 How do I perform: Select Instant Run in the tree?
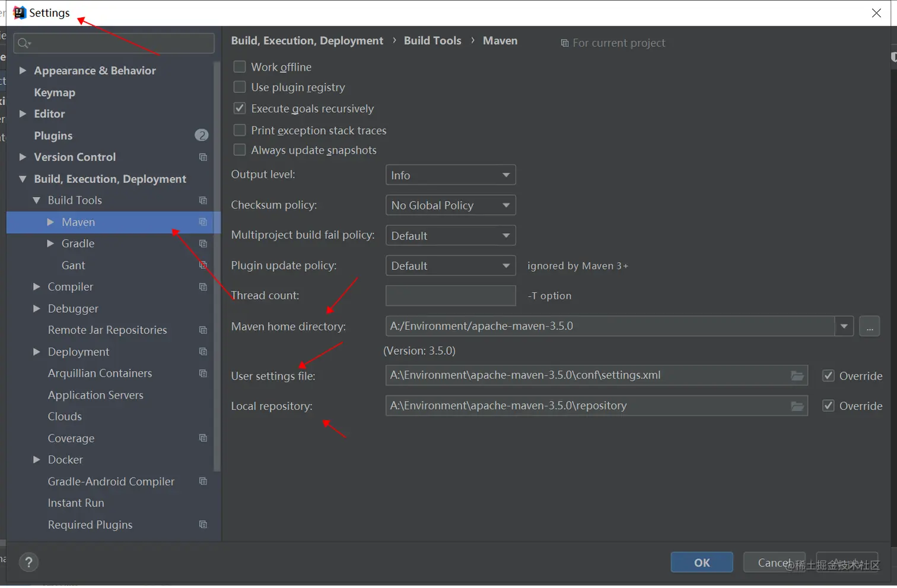point(76,503)
